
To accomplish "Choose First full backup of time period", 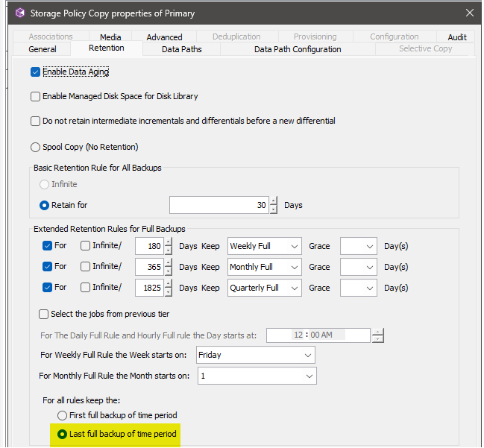I will pos(62,415).
